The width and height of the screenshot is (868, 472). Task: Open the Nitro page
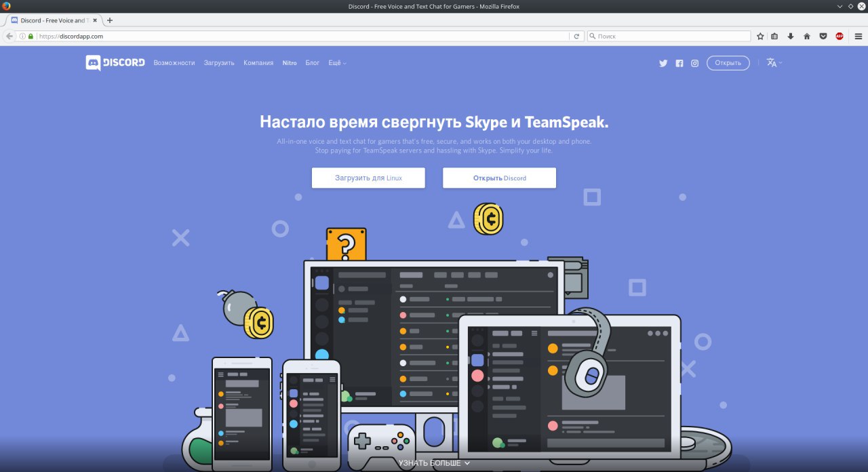(x=290, y=63)
